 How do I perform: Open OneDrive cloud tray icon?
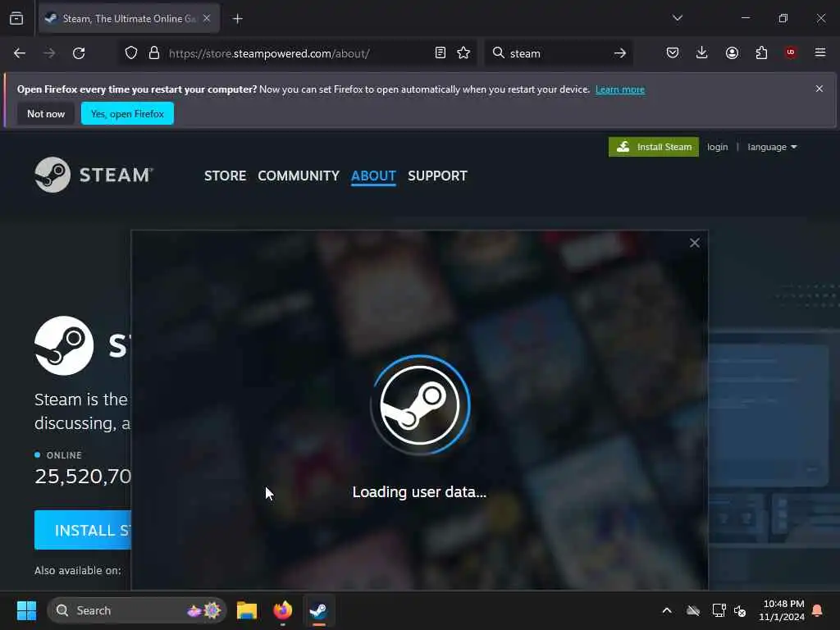pos(693,610)
